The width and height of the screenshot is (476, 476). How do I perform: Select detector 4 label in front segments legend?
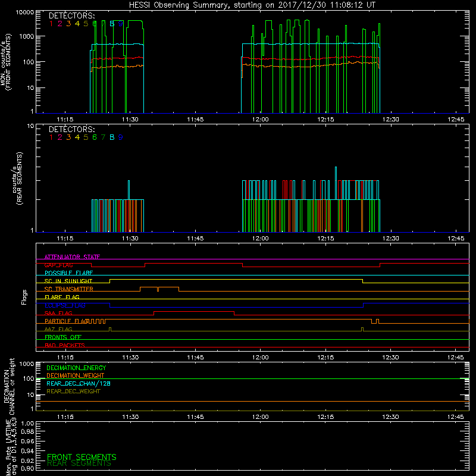77,23
